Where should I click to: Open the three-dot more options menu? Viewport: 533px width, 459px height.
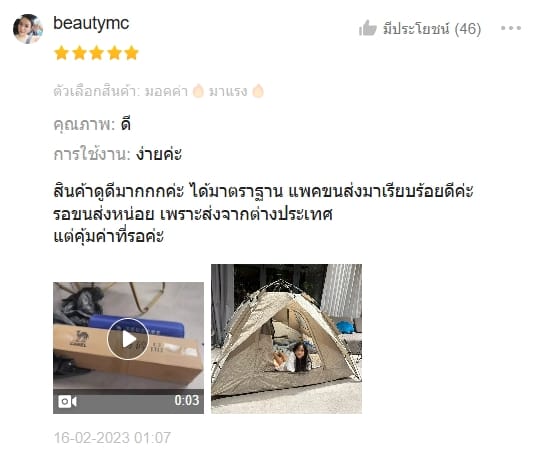511,28
